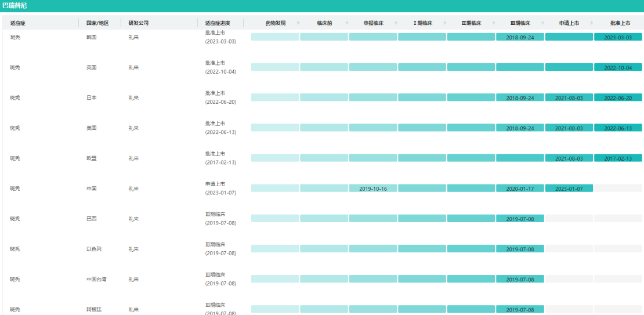The width and height of the screenshot is (644, 315).
Task: Click the 2019-07-08 bar in 巴西 row
Action: 520,219
